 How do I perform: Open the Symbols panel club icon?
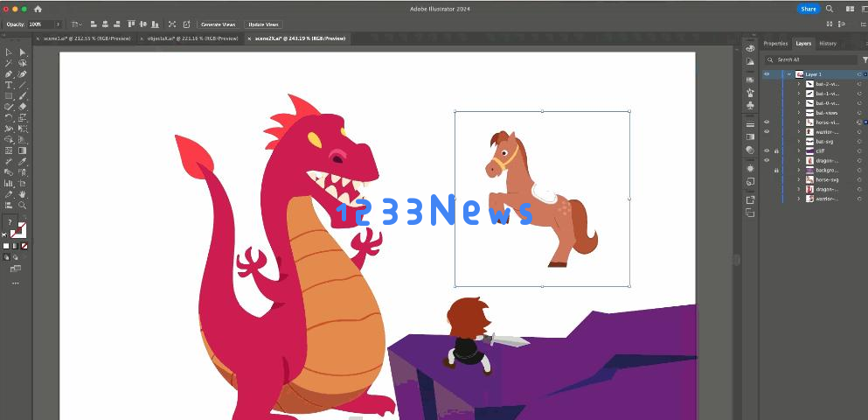pos(750,105)
